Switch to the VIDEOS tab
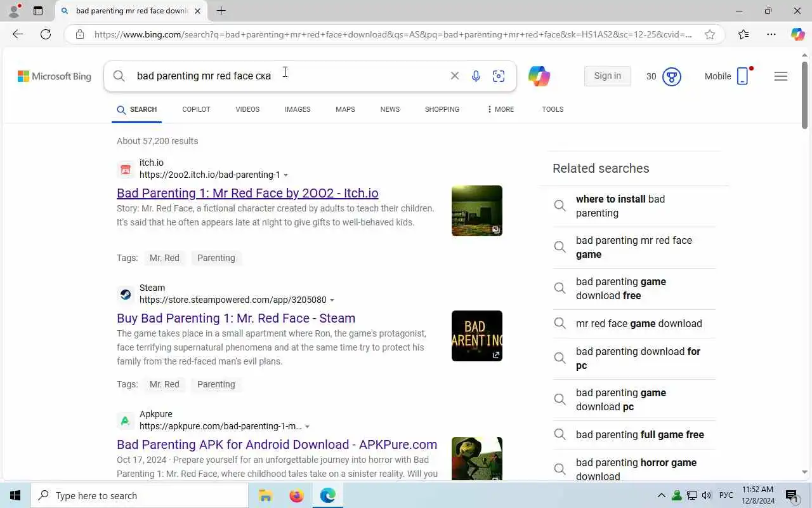Screen dimensions: 812x508 coord(247,109)
